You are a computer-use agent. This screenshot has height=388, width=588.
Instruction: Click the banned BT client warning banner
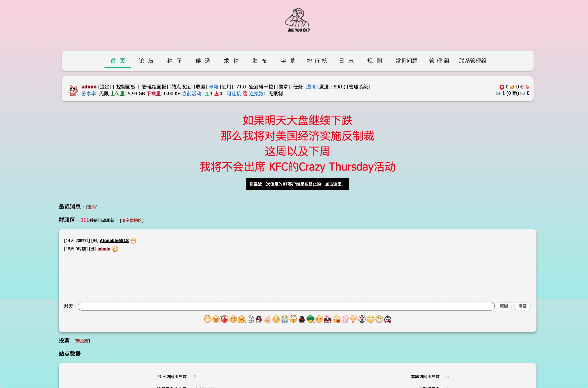pyautogui.click(x=297, y=184)
